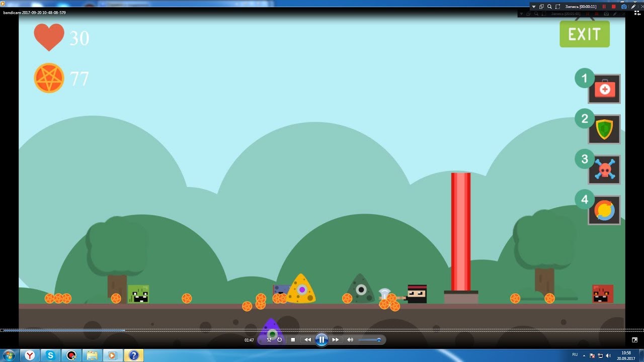Viewport: 644px width, 362px height.
Task: Exit full-screen mode in media player
Action: (634, 340)
